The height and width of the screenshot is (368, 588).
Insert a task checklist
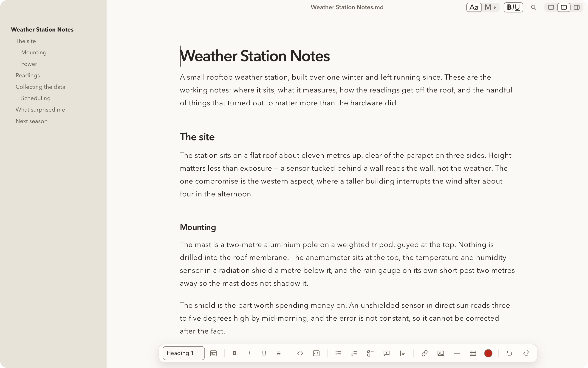[x=370, y=353]
